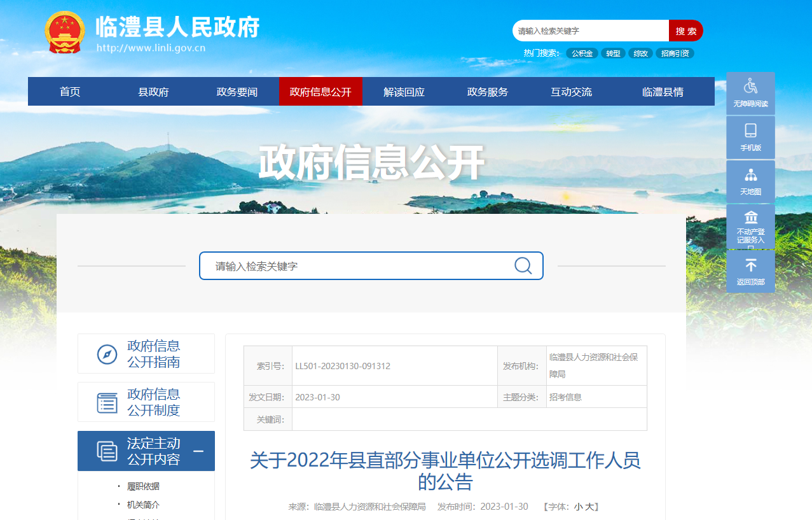Screen dimensions: 812x520
Task: Click hot search tag 综改
Action: pyautogui.click(x=641, y=53)
